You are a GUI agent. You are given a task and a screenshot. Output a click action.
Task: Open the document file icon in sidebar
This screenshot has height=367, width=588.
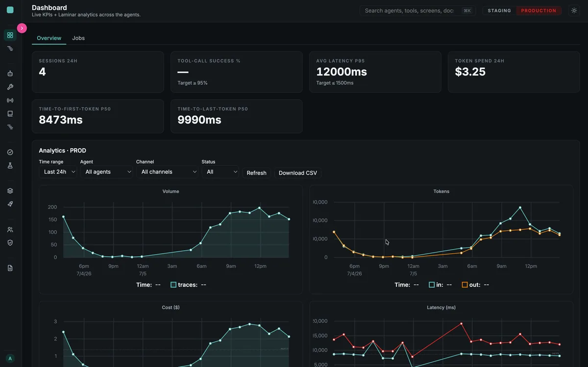point(10,268)
